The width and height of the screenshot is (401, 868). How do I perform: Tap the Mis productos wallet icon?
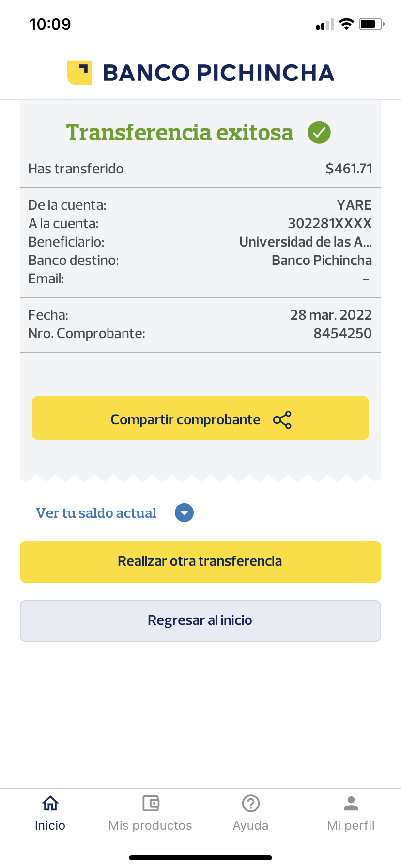pos(151,804)
